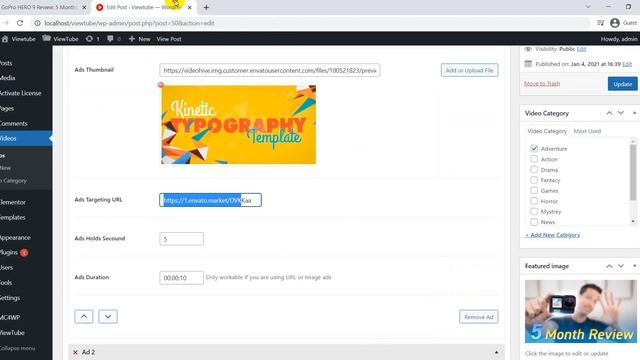Open the Viewtube home admin bar item
The image size is (640, 360).
19,39
